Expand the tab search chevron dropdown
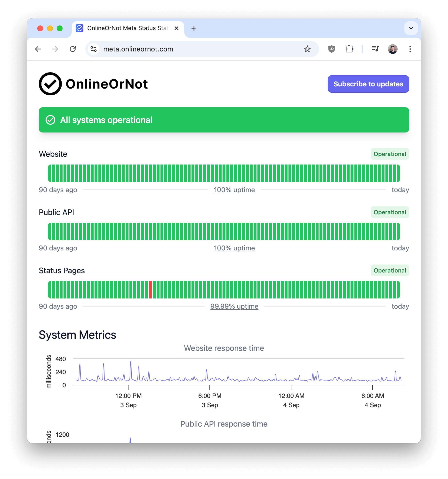 (x=411, y=28)
